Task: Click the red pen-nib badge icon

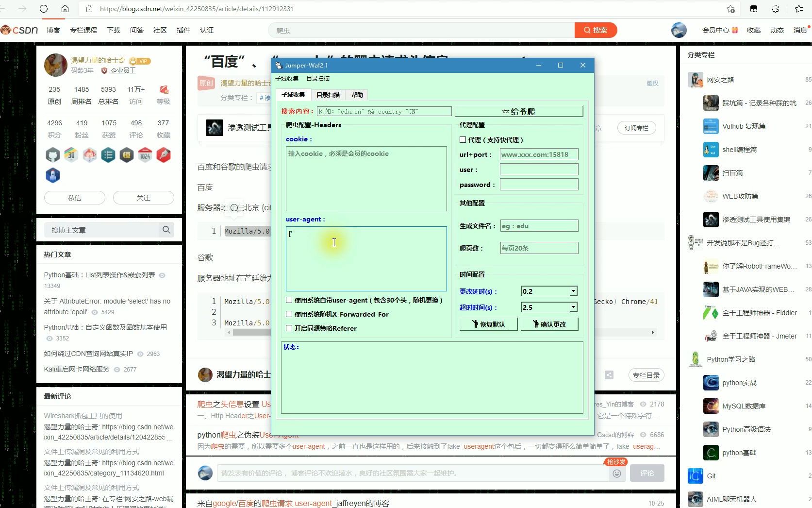Action: pos(164,155)
